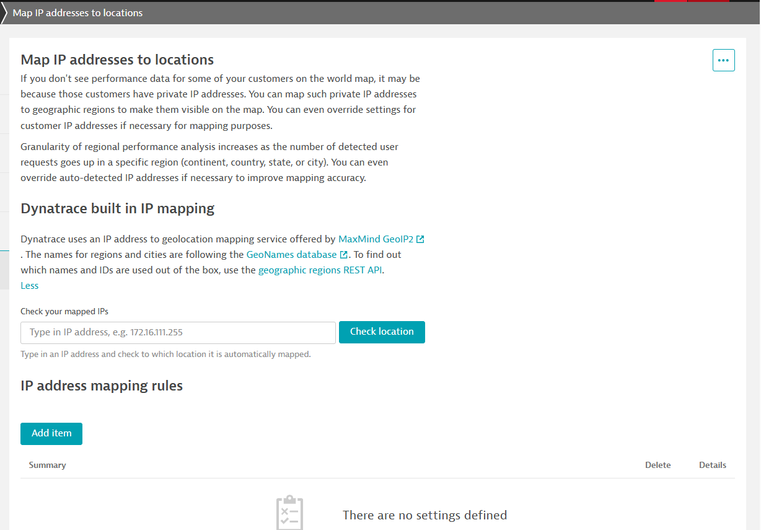Open the GeoNames database link
The height and width of the screenshot is (530, 761).
pyautogui.click(x=292, y=255)
